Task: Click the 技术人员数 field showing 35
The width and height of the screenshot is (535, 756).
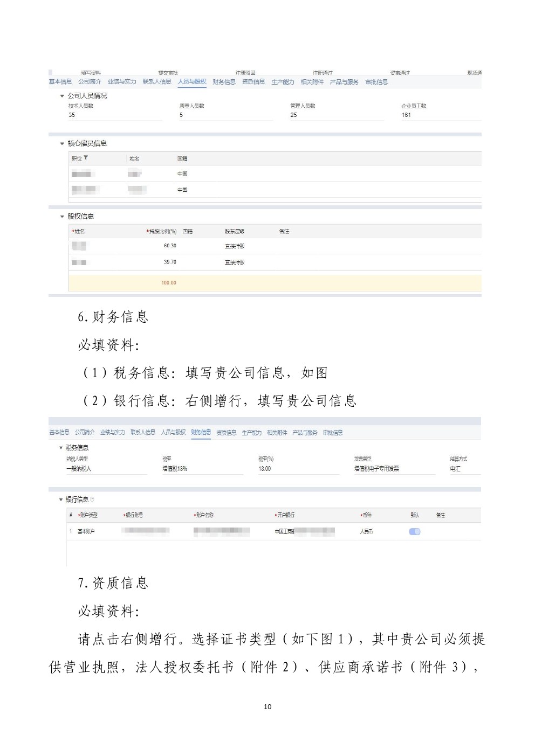Action: pos(113,115)
